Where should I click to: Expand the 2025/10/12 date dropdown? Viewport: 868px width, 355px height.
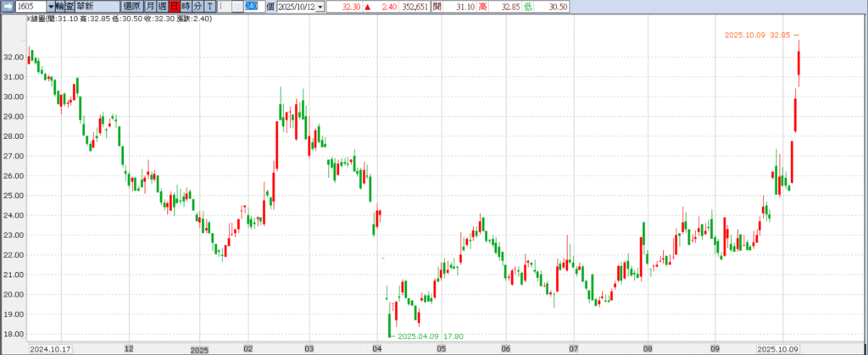320,6
